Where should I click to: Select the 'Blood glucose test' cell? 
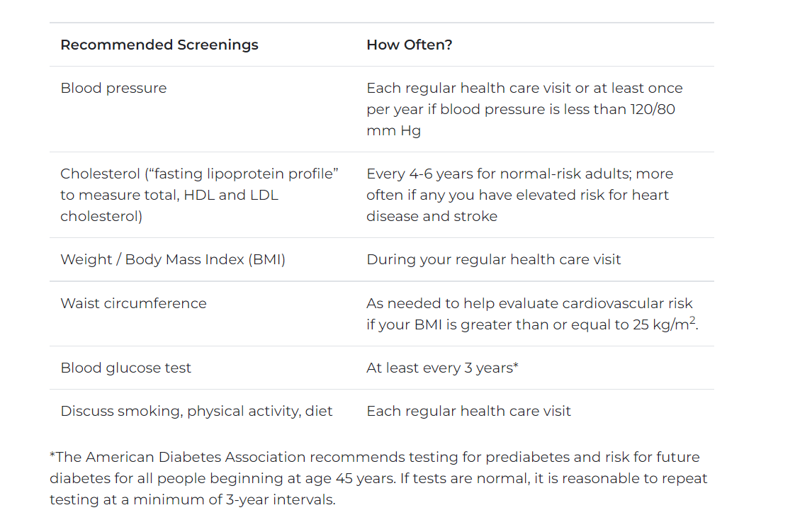coord(125,368)
